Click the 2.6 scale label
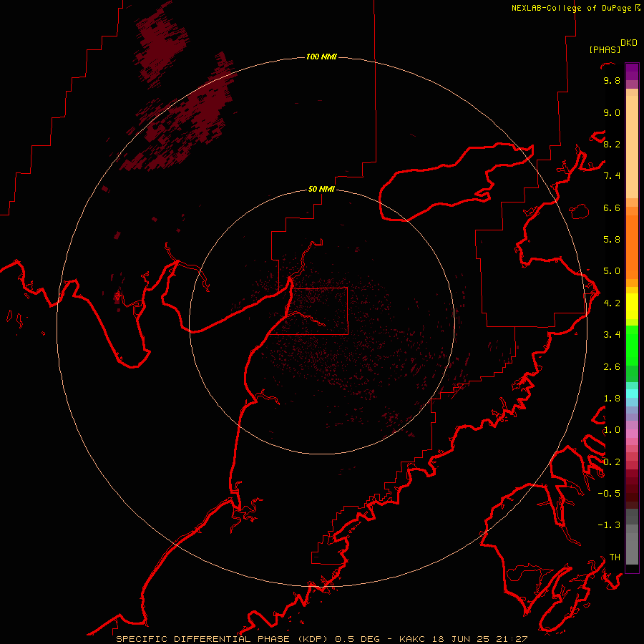 click(x=612, y=366)
